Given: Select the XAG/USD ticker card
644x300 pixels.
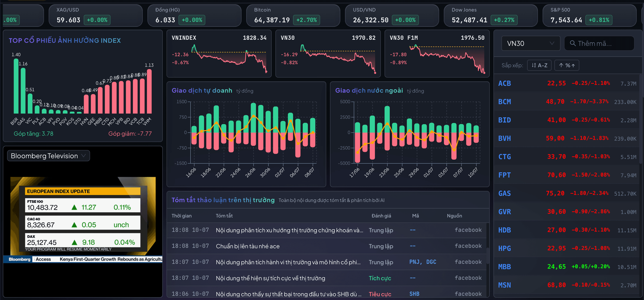Looking at the screenshot, I should (96, 16).
